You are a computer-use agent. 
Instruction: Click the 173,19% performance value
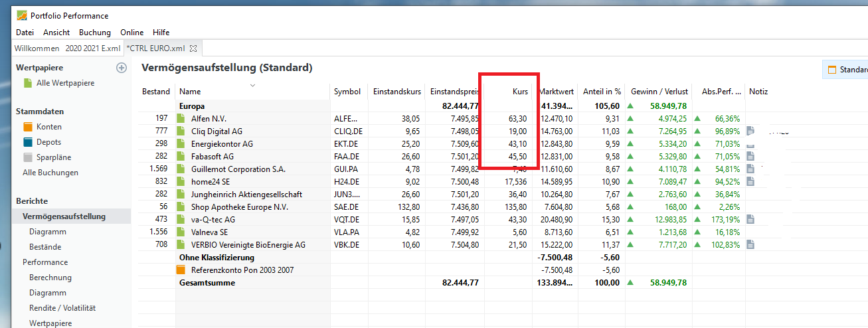[x=725, y=219]
